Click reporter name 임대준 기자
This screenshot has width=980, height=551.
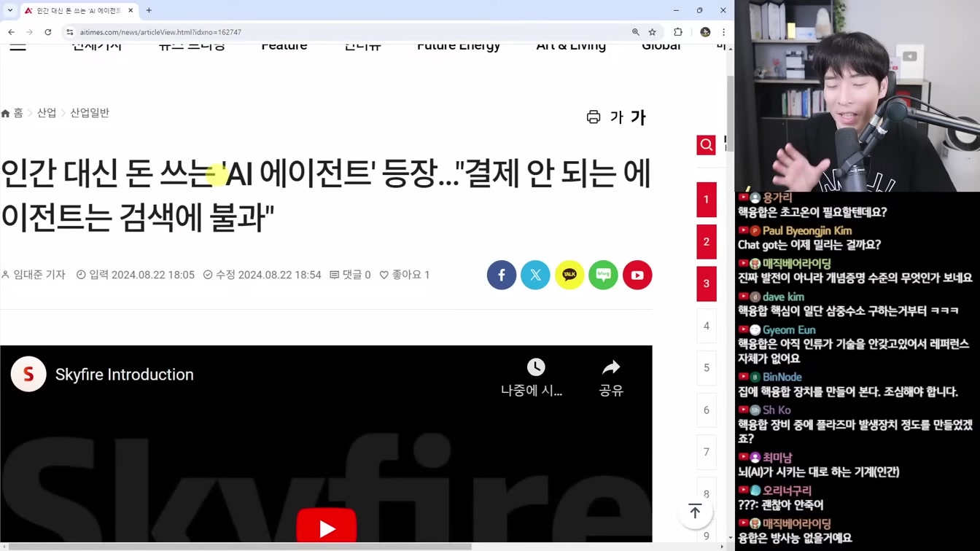pos(34,275)
